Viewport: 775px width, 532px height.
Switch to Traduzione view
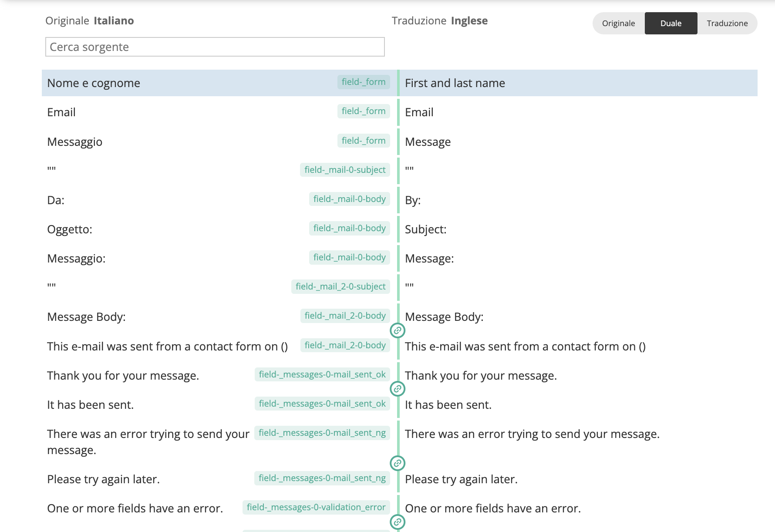[x=727, y=24]
